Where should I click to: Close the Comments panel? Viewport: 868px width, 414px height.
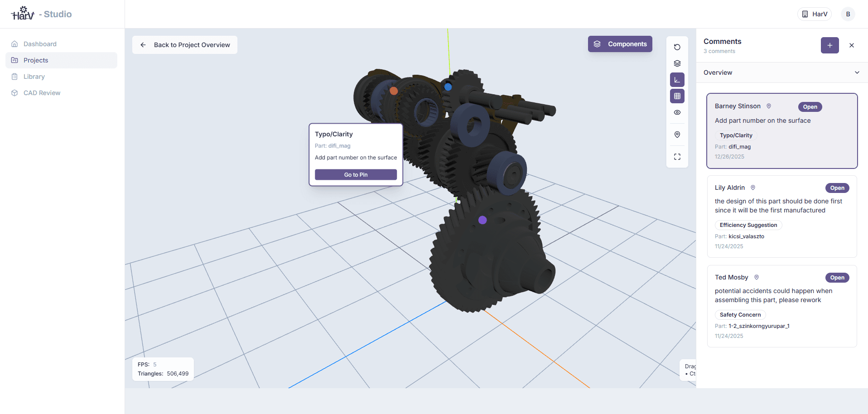[x=852, y=45]
